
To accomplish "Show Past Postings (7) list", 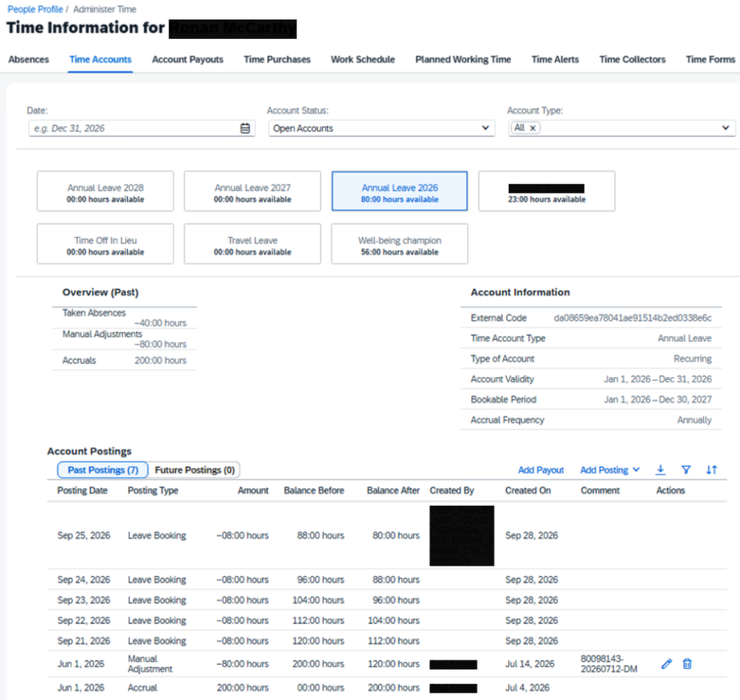I will tap(103, 470).
